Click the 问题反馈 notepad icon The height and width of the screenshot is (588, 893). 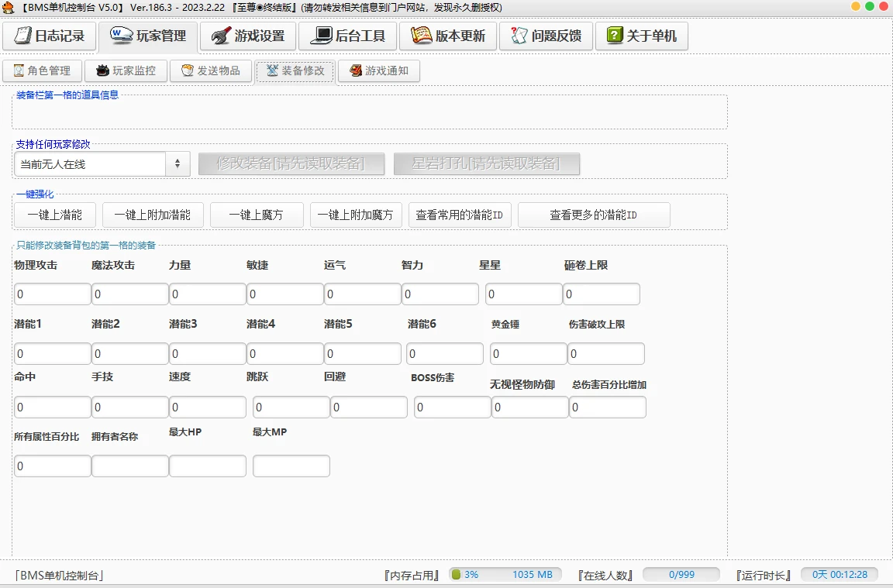(x=519, y=36)
